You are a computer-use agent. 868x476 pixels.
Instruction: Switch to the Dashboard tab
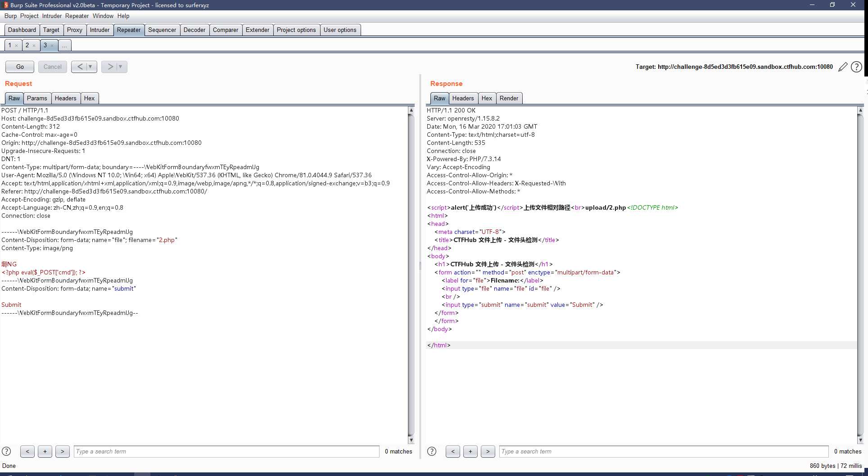click(x=22, y=30)
